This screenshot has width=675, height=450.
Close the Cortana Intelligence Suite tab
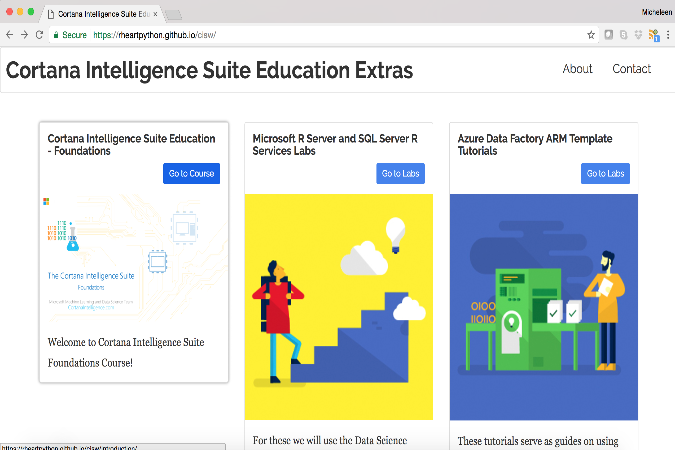(155, 13)
